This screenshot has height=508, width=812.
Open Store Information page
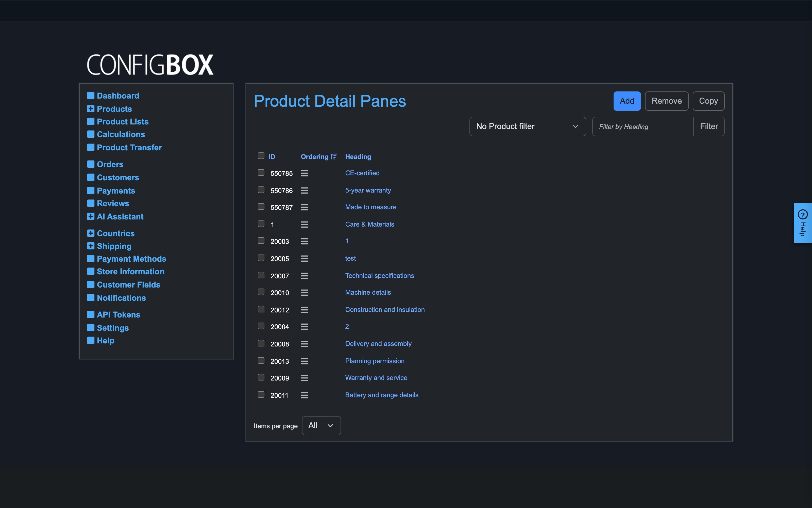(x=130, y=272)
